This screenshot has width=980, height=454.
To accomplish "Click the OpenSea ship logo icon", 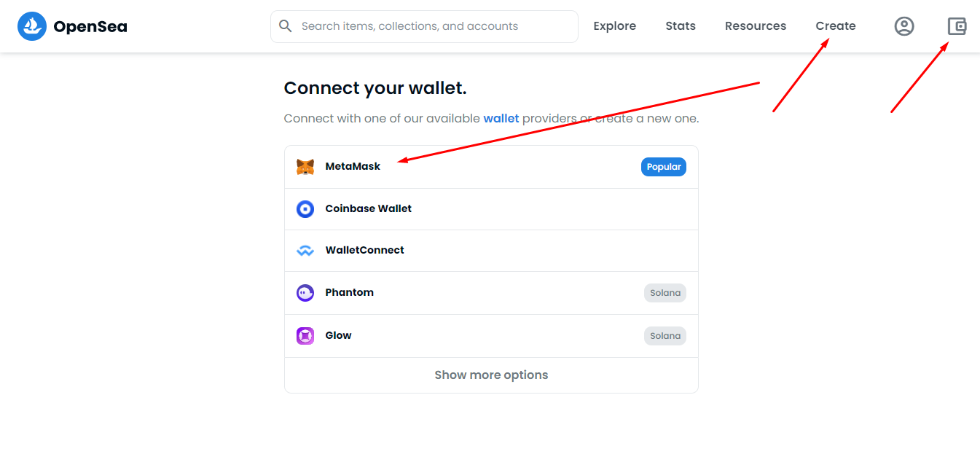I will (32, 26).
